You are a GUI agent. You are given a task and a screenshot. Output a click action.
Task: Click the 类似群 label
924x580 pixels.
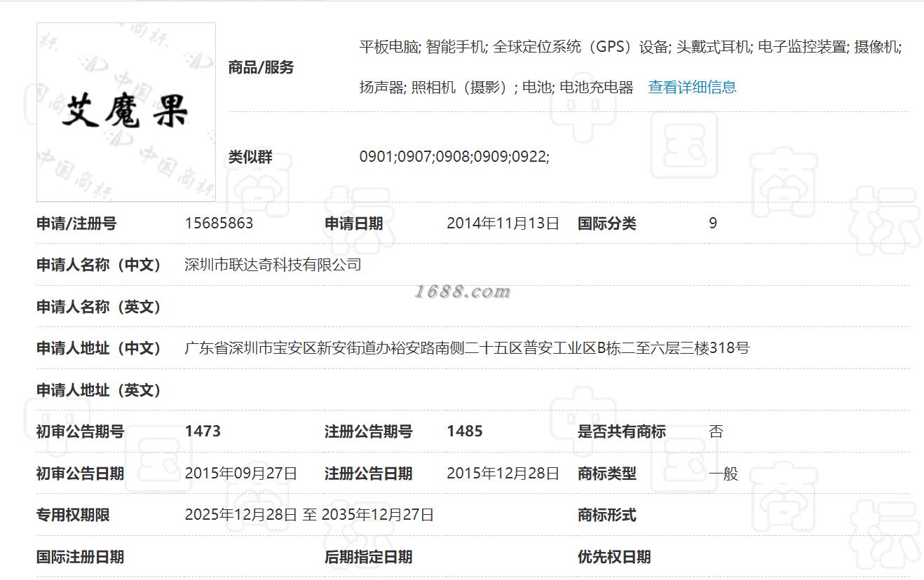coord(250,158)
